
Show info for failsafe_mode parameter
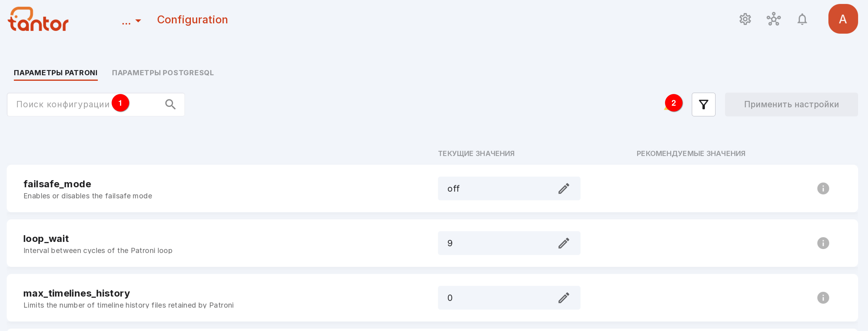823,188
